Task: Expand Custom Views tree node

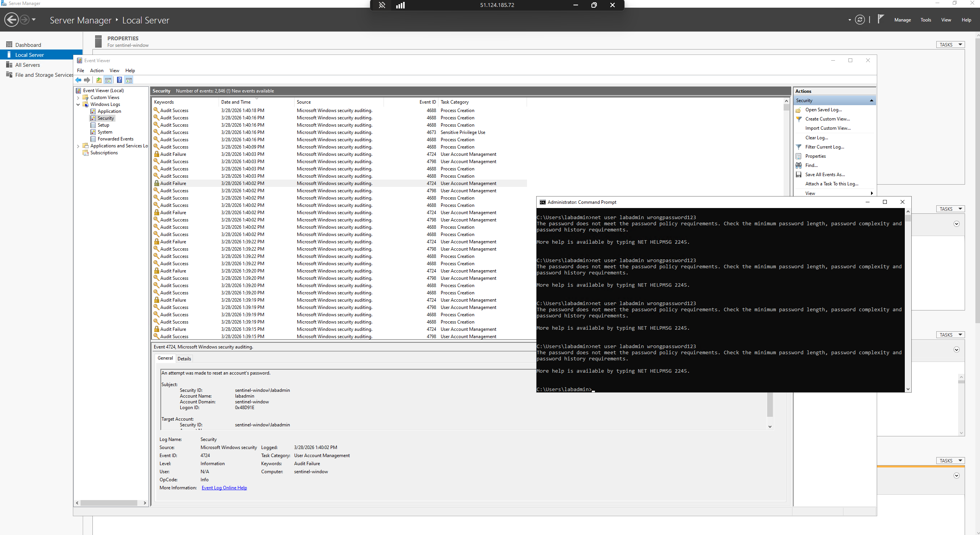Action: coord(78,97)
